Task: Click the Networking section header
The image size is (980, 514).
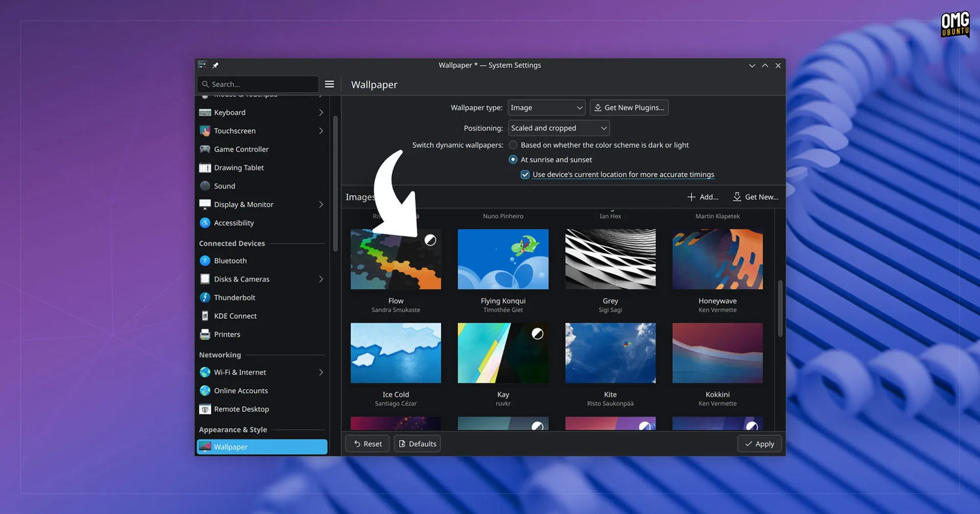Action: [220, 355]
